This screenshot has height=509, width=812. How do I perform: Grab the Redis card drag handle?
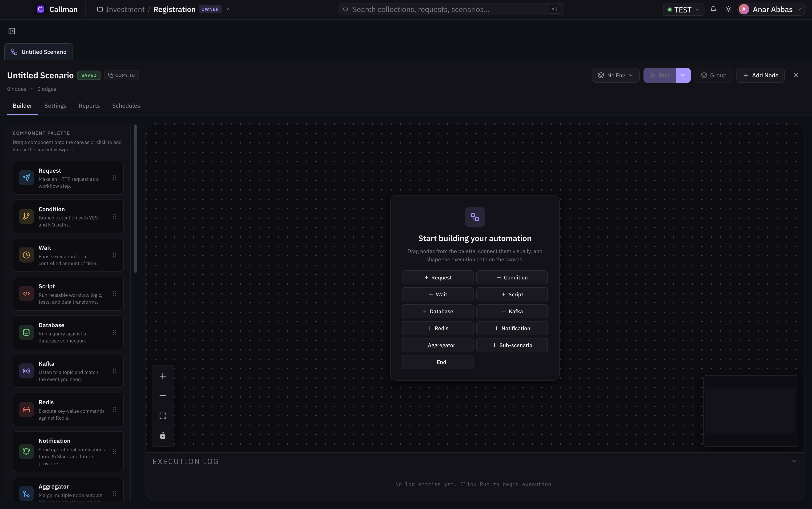tap(115, 409)
